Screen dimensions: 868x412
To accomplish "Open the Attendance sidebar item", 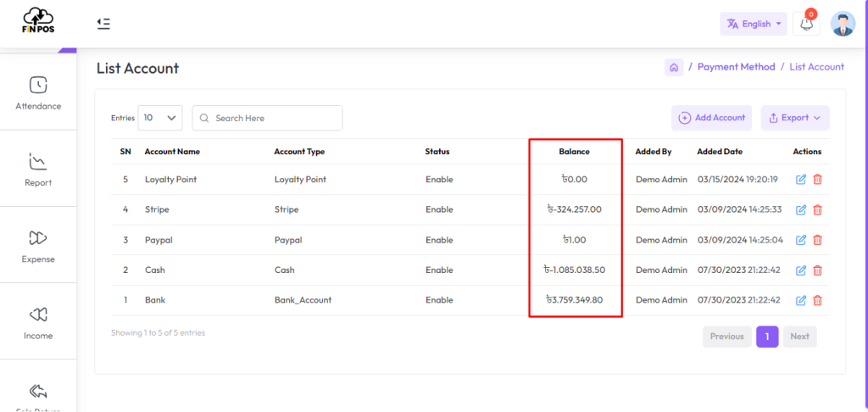I will (x=38, y=92).
